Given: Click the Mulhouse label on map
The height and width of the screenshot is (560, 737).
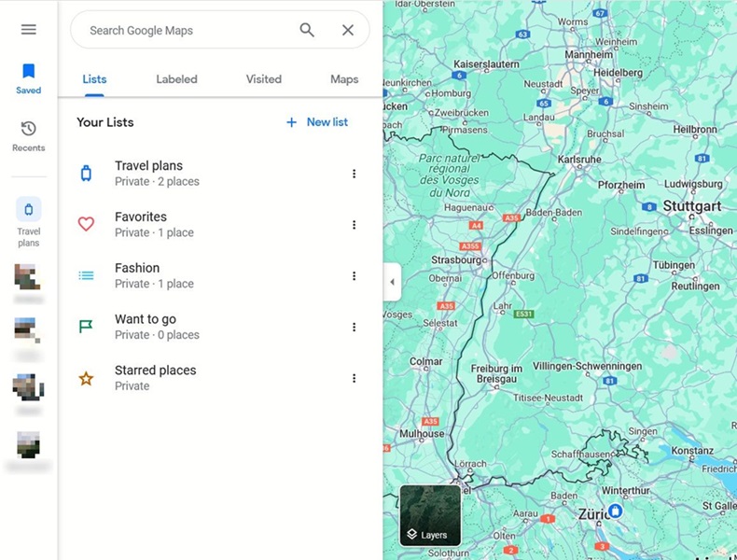Looking at the screenshot, I should coord(422,433).
